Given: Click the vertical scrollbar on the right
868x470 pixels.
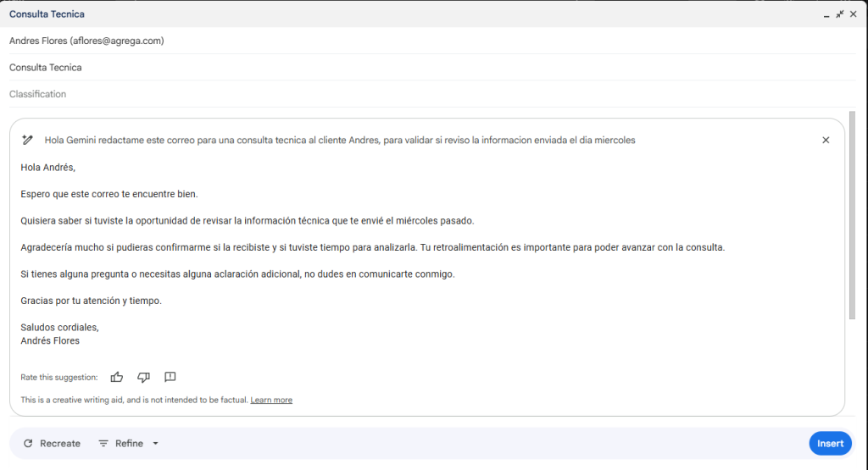Looking at the screenshot, I should [852, 215].
